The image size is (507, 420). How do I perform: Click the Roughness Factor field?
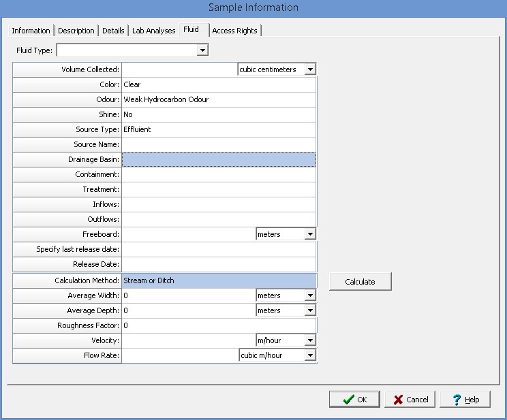tap(218, 325)
